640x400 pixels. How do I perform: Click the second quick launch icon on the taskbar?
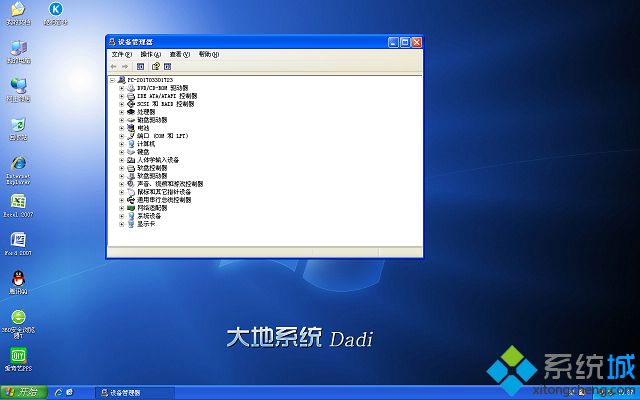69,393
